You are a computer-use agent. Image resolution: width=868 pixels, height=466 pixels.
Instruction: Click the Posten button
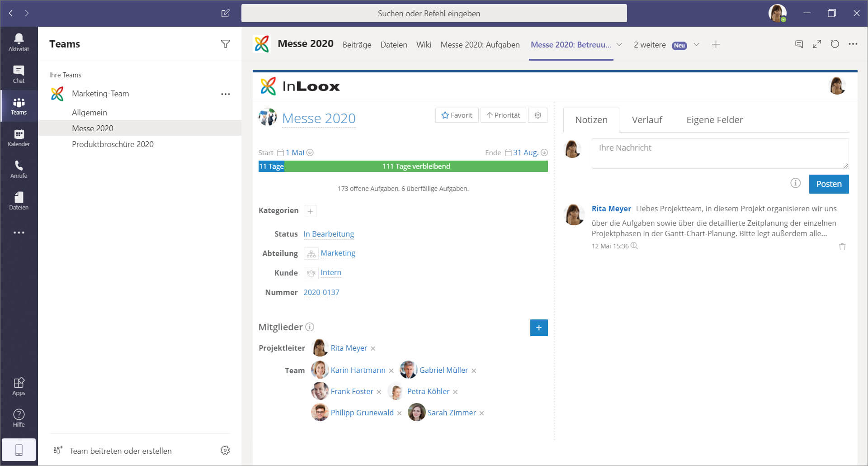tap(829, 184)
